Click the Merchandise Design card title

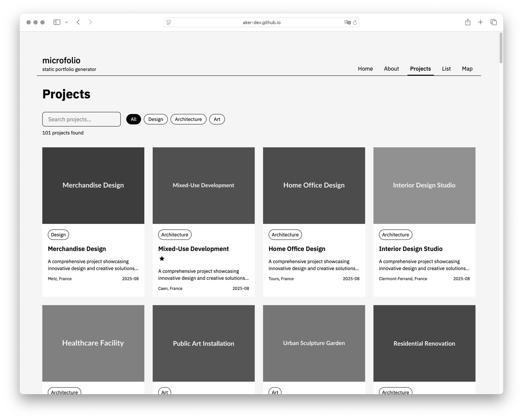(x=77, y=249)
